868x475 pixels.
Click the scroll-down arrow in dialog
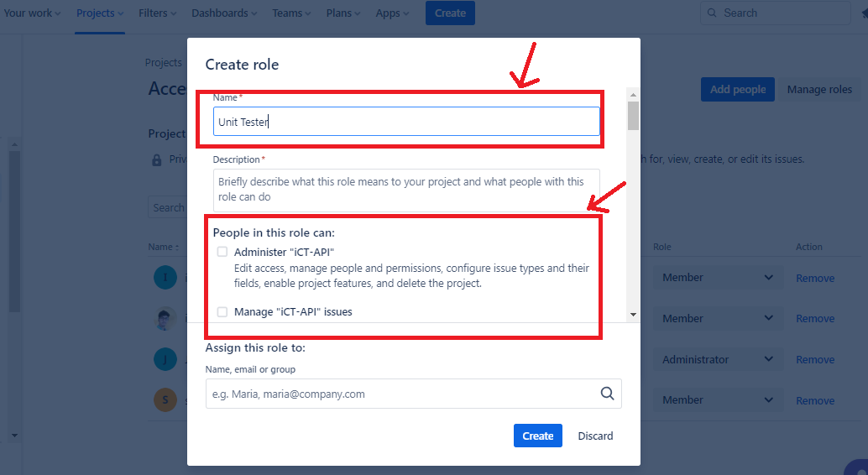coord(633,315)
